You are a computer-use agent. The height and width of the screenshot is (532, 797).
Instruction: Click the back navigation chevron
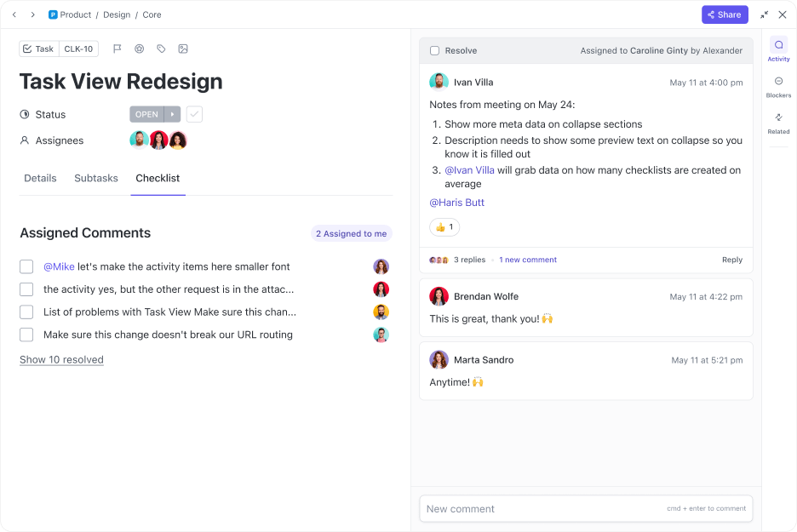coord(14,14)
